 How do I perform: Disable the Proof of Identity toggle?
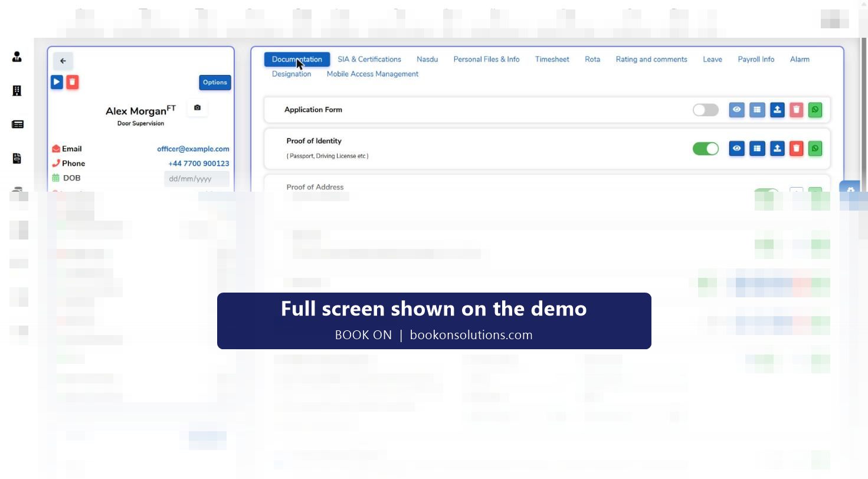point(706,149)
